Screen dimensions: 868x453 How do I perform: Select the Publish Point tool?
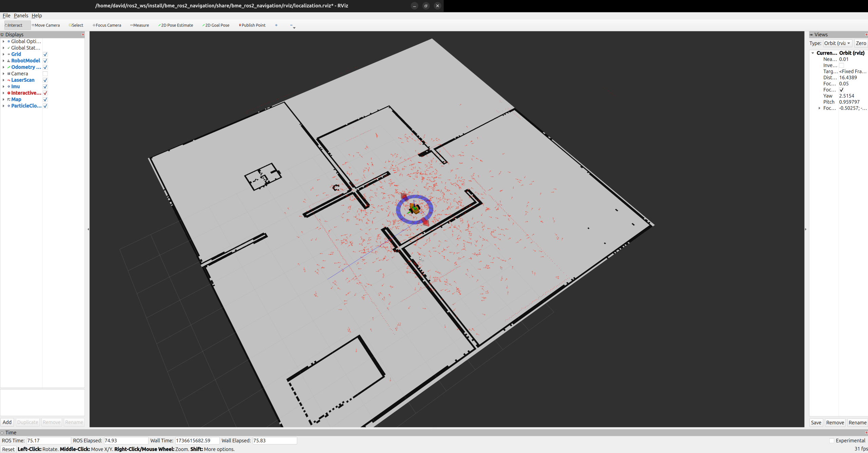tap(252, 25)
